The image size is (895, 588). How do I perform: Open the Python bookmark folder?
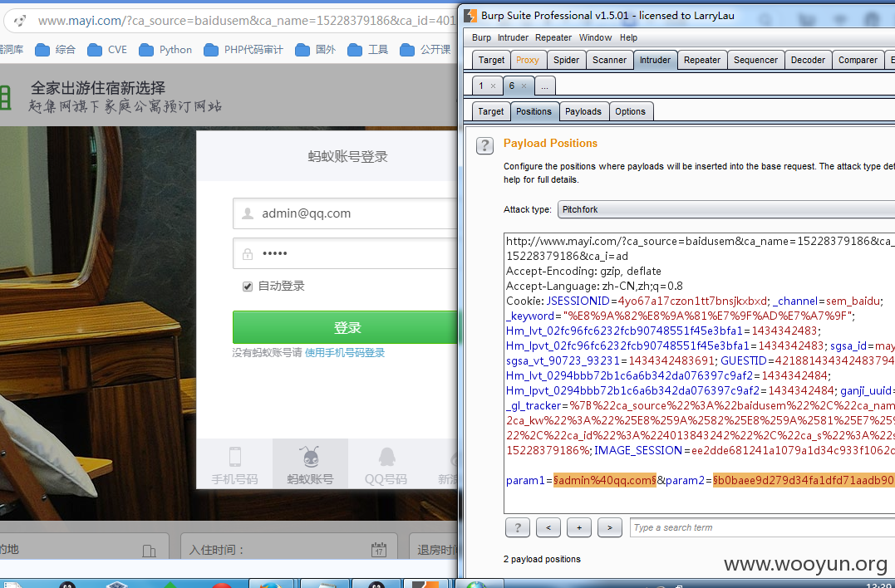[x=165, y=50]
